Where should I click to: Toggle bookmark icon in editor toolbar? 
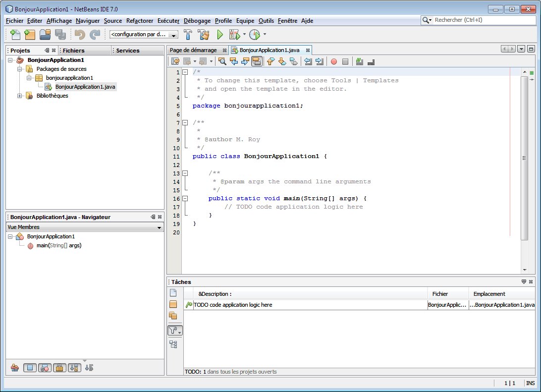(x=294, y=61)
